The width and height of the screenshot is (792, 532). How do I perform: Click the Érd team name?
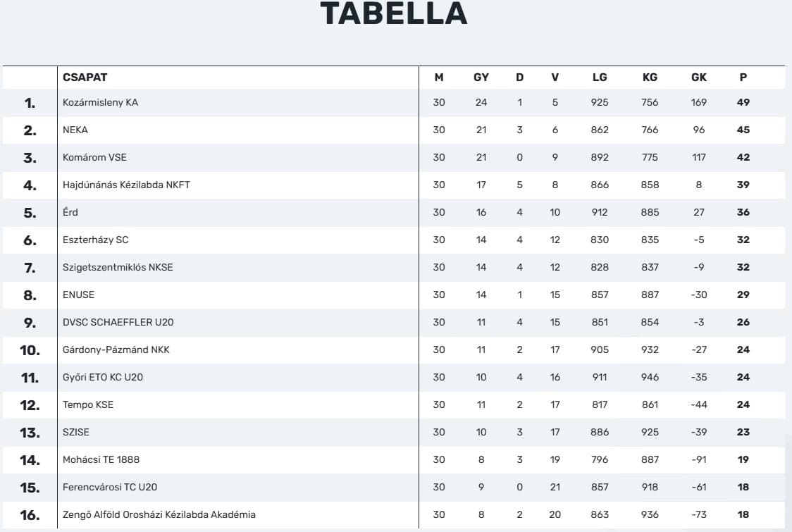point(70,212)
